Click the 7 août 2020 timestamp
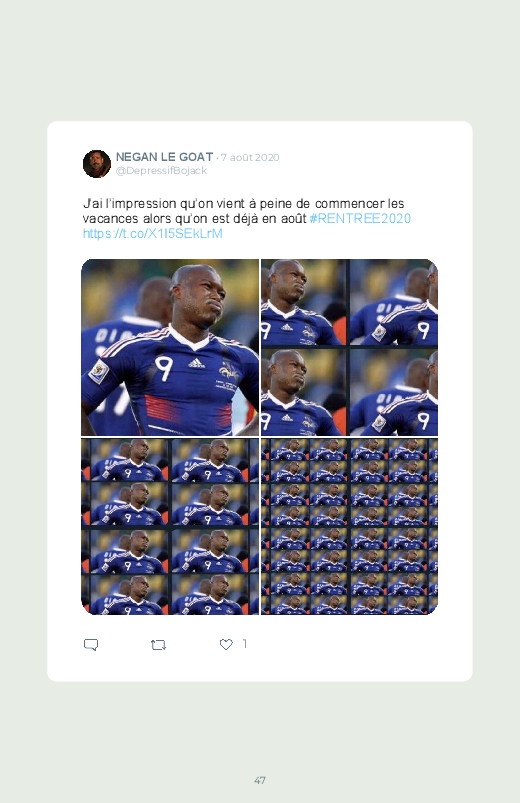This screenshot has width=520, height=803. click(x=250, y=158)
